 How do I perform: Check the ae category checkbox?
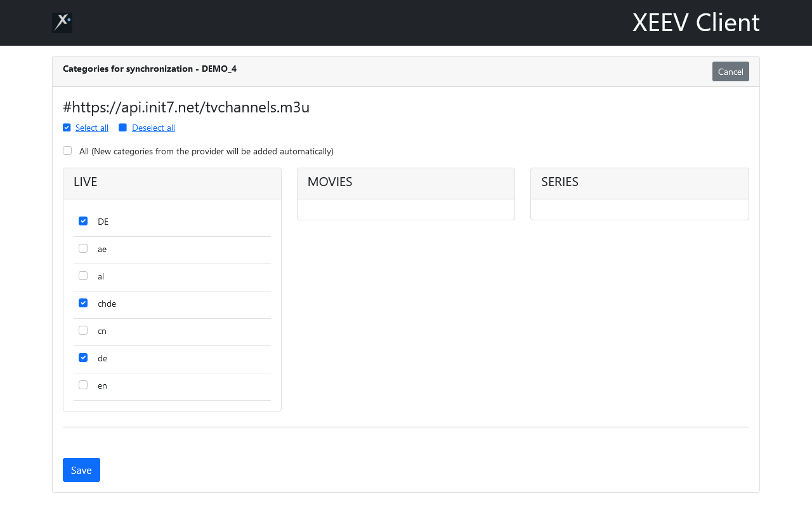click(83, 248)
